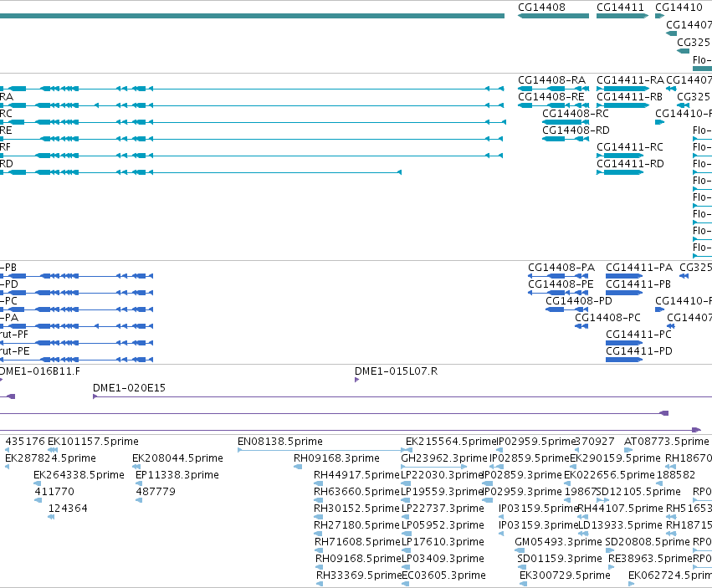Select the CG14411 gene arrow

click(622, 16)
